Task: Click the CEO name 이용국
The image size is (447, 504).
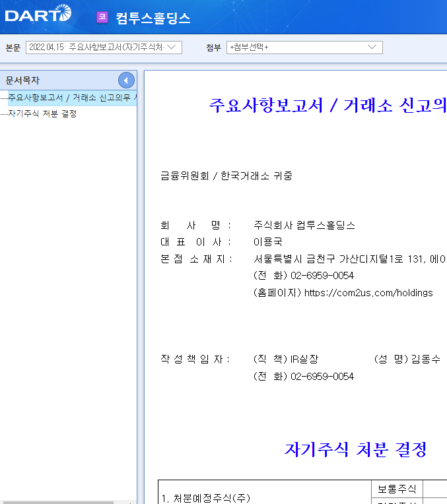Action: [x=268, y=241]
